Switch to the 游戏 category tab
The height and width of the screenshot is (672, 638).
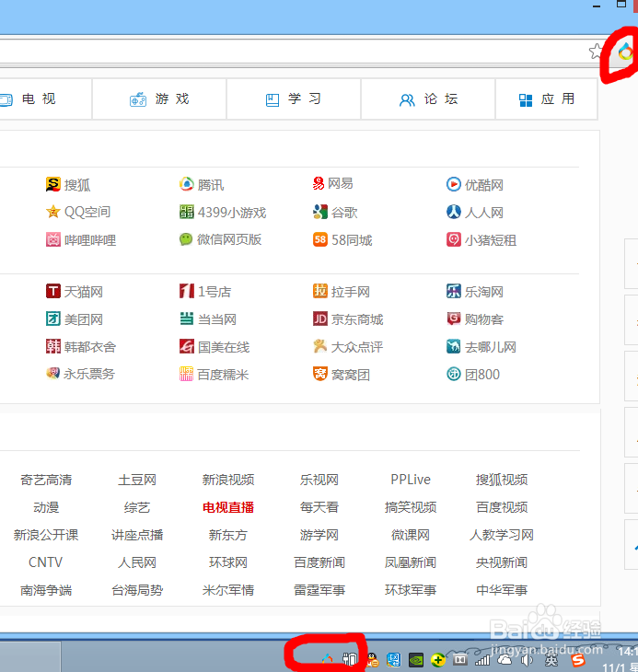[159, 99]
